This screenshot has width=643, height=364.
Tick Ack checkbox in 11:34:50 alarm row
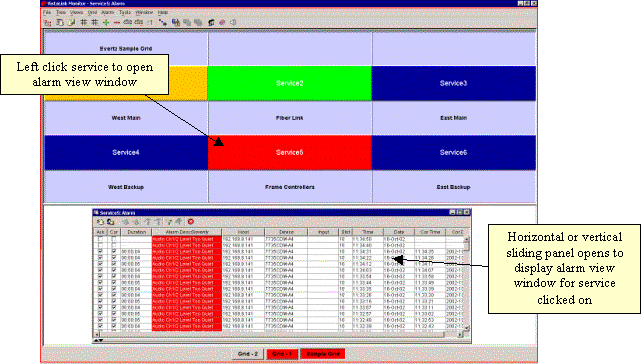click(100, 239)
